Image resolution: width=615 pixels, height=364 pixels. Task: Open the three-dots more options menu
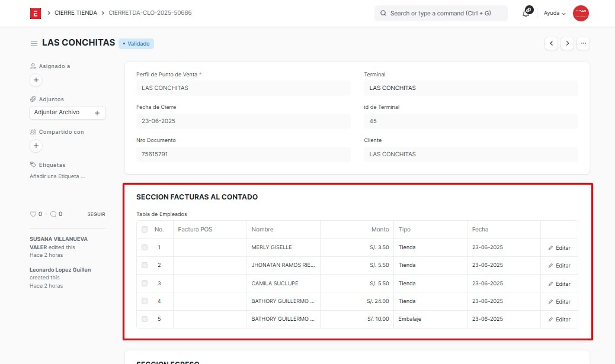(x=584, y=43)
